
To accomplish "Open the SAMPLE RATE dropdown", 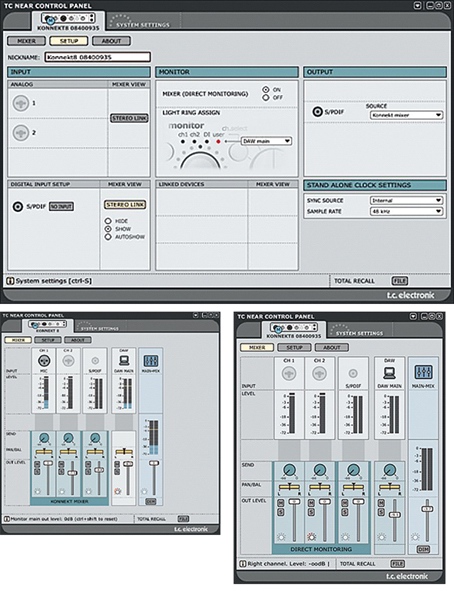I will pos(406,211).
